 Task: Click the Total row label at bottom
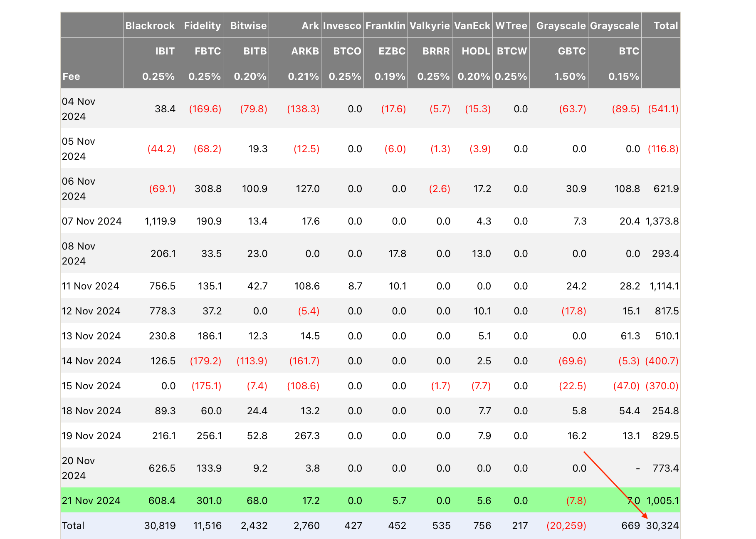[73, 526]
